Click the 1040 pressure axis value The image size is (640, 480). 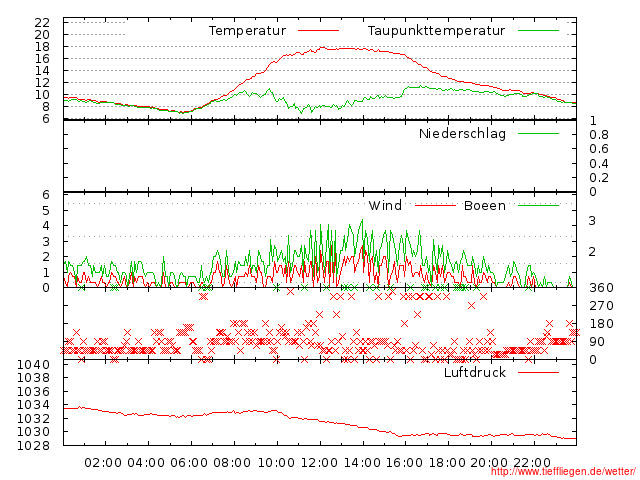(x=33, y=364)
